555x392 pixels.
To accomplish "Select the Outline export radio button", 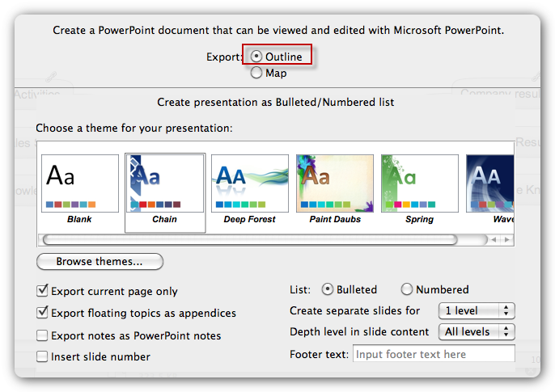I will (x=256, y=57).
